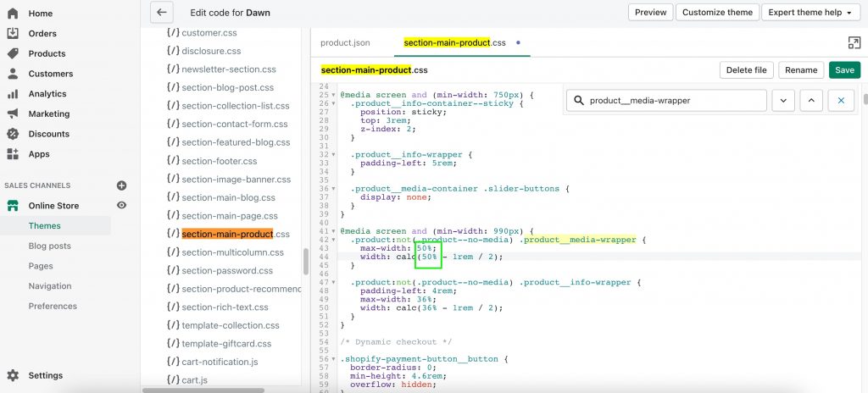The height and width of the screenshot is (393, 868).
Task: Open Online Store sales channel
Action: click(x=53, y=205)
